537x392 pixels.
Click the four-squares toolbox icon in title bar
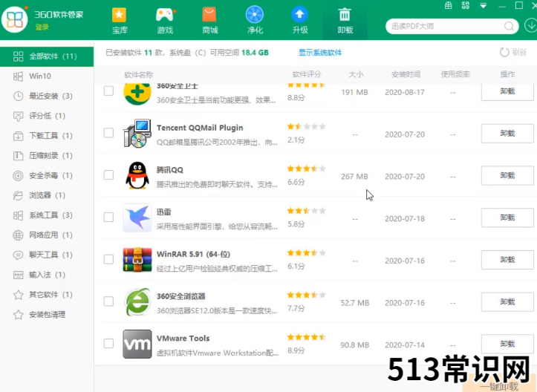[x=466, y=5]
